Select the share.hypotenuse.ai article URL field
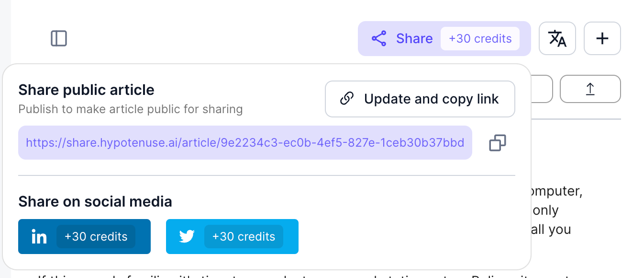This screenshot has width=644, height=278. pos(245,142)
